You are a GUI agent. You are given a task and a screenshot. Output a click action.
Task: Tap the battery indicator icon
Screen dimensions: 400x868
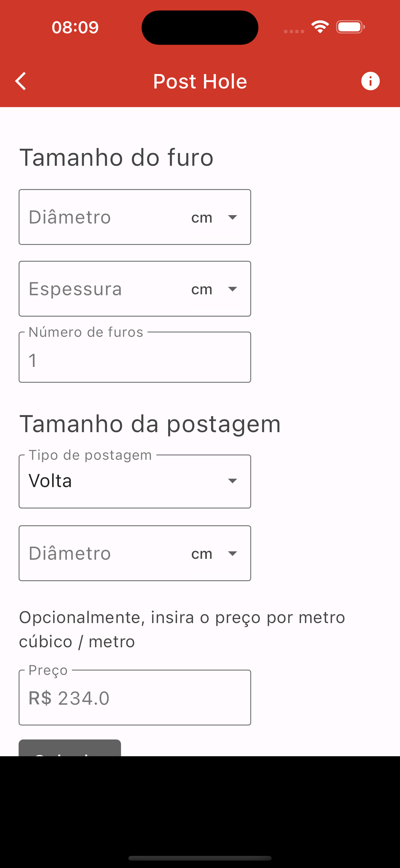350,27
